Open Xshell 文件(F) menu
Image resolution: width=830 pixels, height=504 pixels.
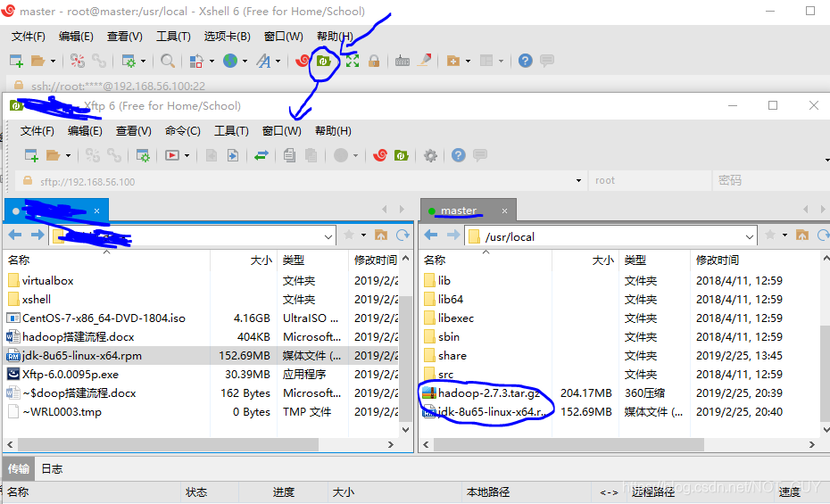29,37
